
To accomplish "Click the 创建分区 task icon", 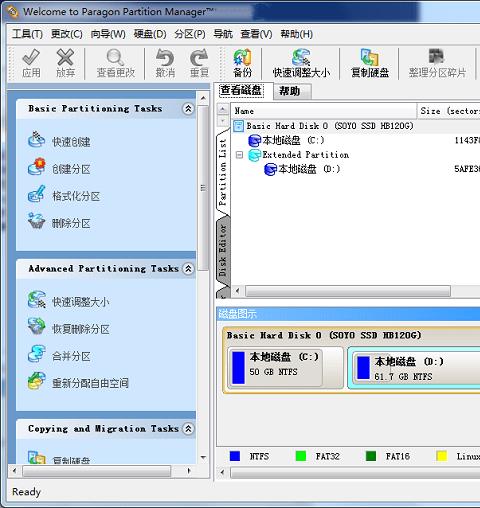I will (36, 166).
